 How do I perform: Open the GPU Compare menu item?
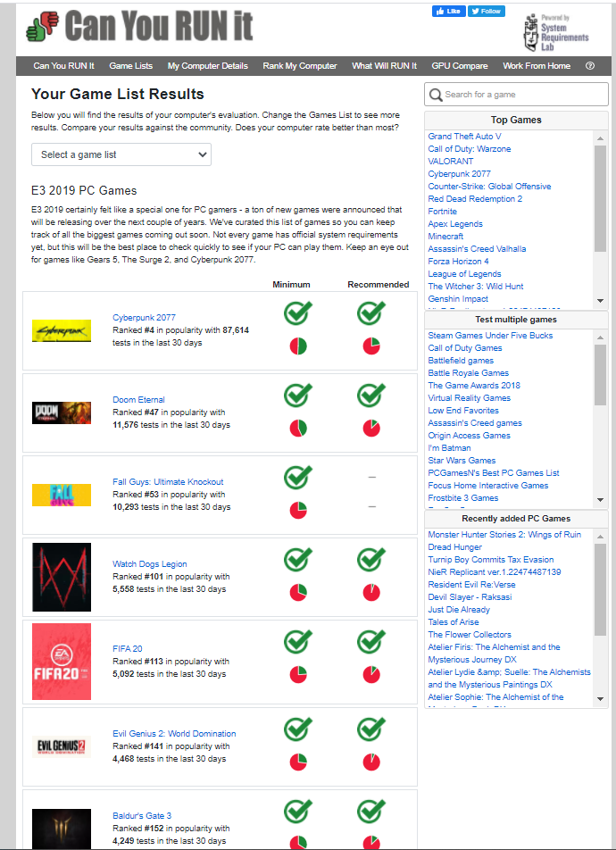click(x=460, y=66)
